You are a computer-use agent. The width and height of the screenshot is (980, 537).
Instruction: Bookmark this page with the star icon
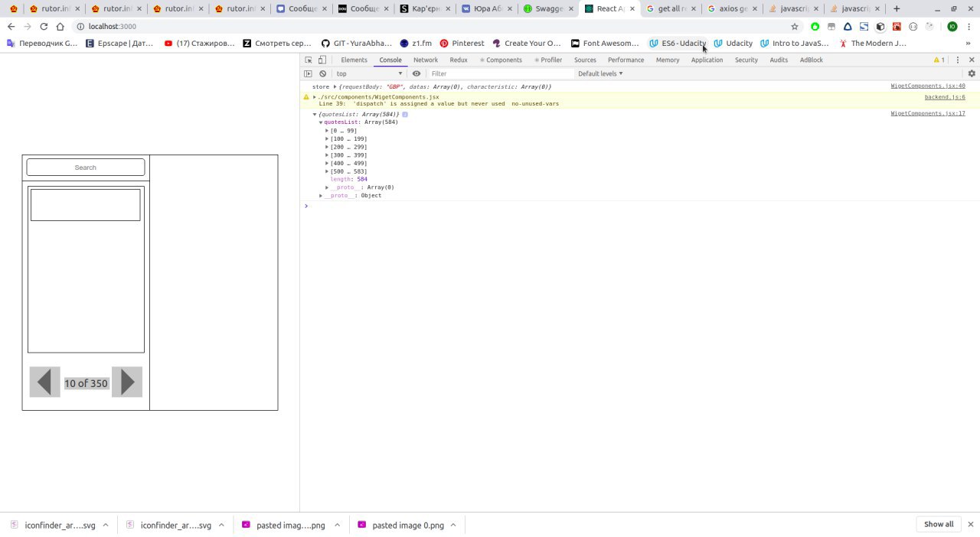795,26
